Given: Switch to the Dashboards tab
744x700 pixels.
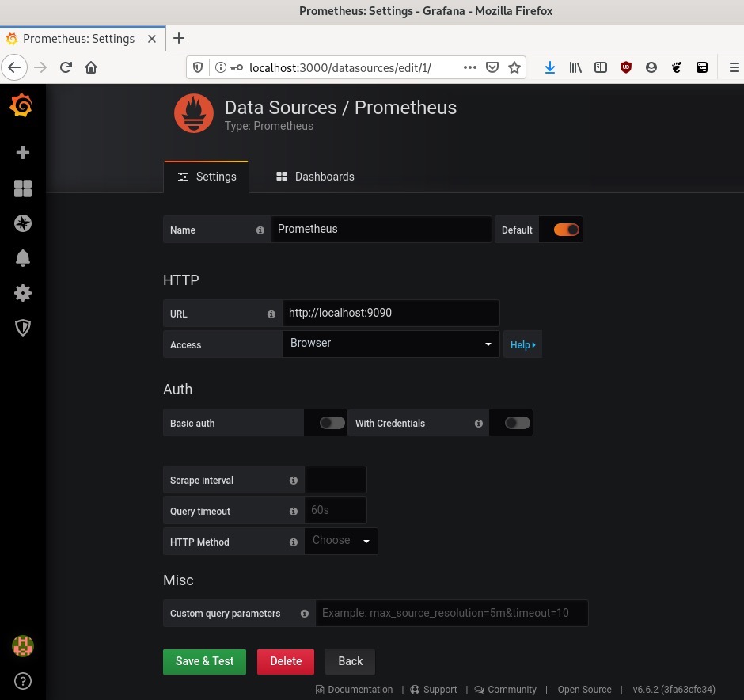Looking at the screenshot, I should [315, 177].
